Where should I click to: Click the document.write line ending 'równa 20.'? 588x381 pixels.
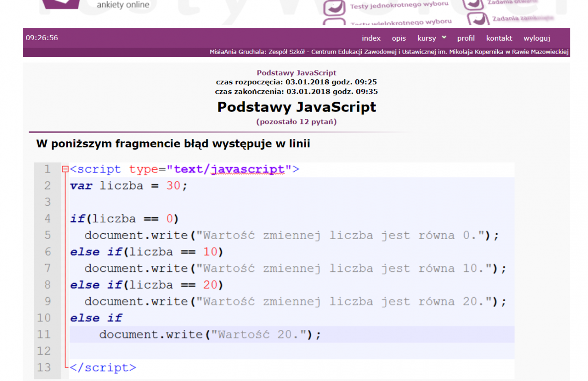pos(295,301)
